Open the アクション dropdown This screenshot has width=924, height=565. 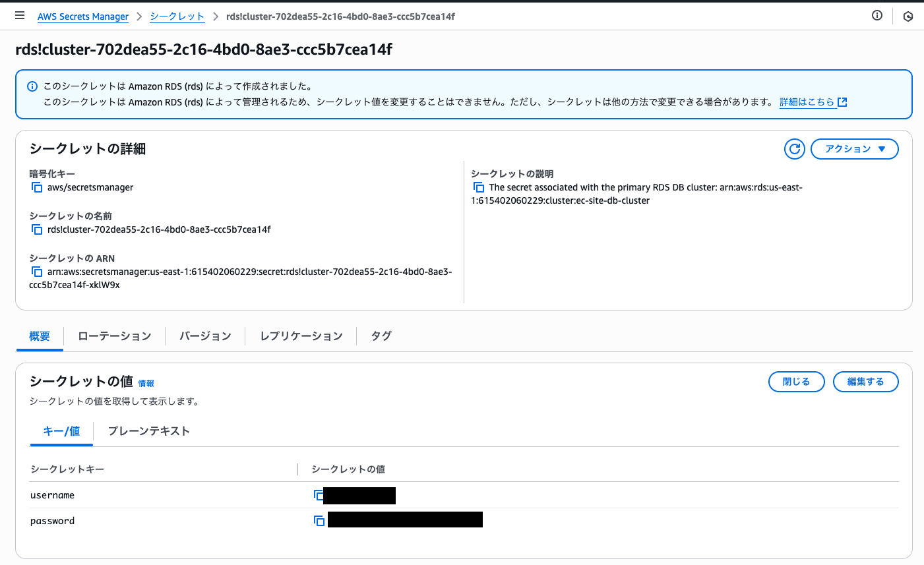pos(854,149)
